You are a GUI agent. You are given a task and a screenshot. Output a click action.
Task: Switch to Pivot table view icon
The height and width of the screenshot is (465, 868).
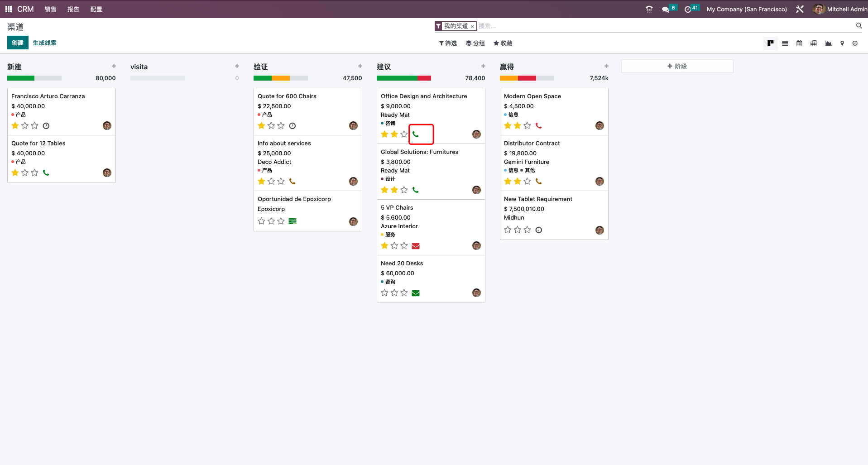pyautogui.click(x=814, y=43)
